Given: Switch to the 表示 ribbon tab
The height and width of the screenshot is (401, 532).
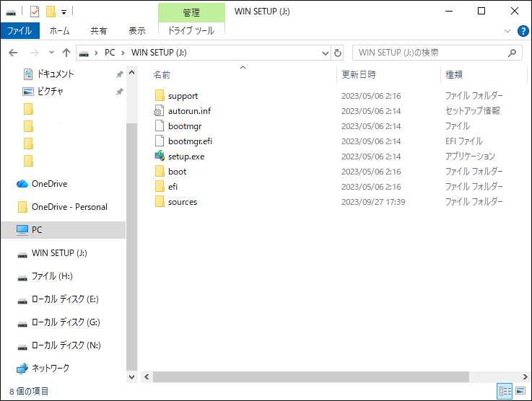Looking at the screenshot, I should click(137, 31).
